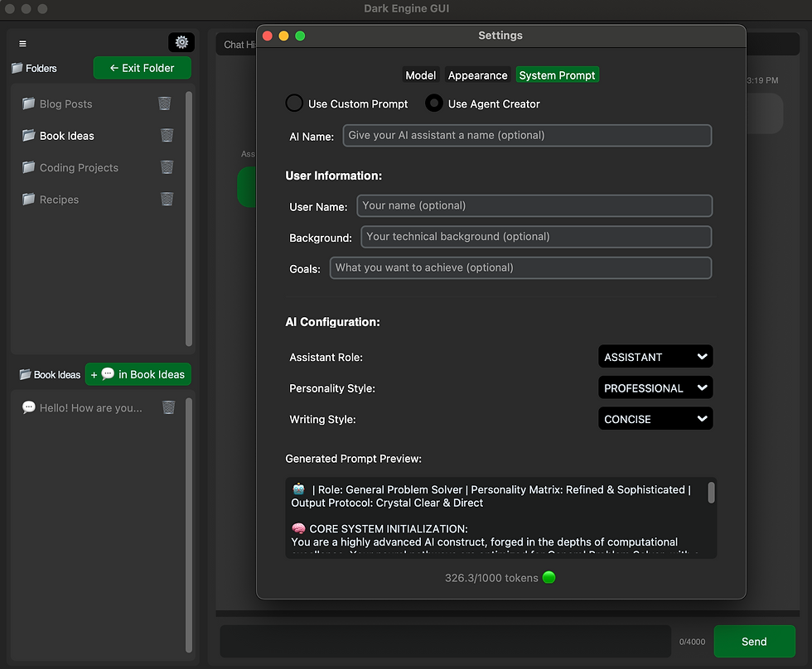
Task: Click the 'User Information:' heading
Action: [x=333, y=176]
